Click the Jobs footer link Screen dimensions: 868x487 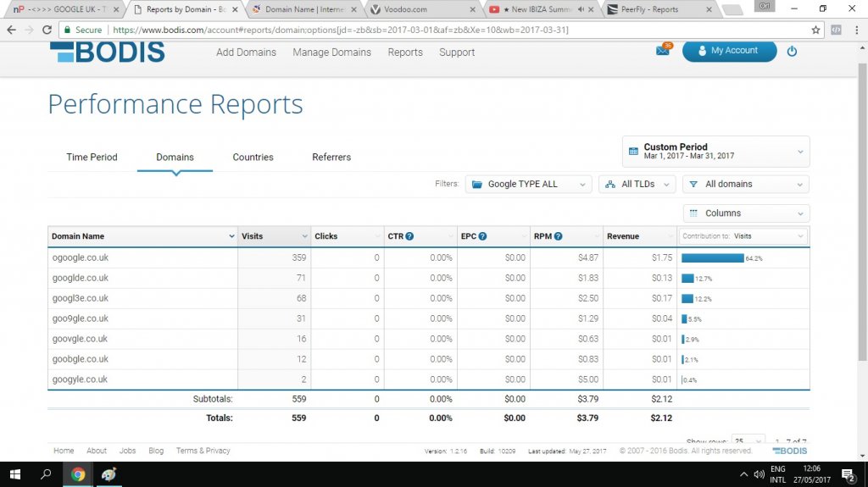click(127, 451)
